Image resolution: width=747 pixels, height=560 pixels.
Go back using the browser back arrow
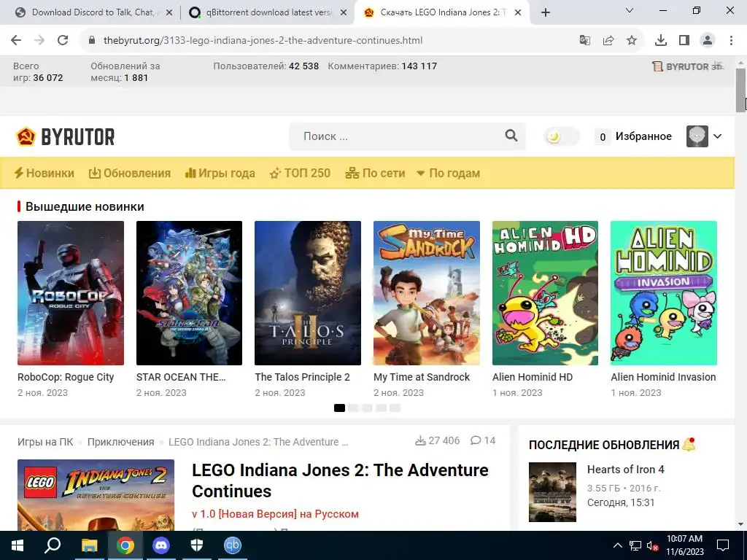point(16,41)
